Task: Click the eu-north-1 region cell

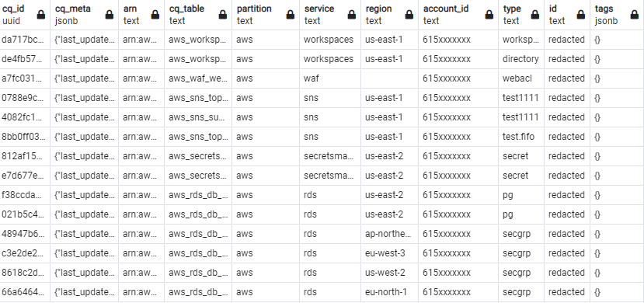Action: 390,292
